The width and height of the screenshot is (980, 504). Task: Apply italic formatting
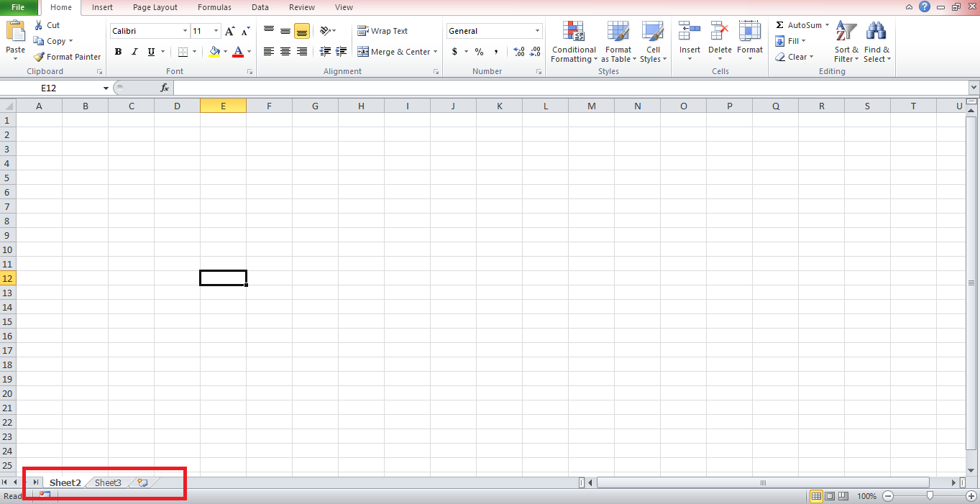pyautogui.click(x=134, y=52)
